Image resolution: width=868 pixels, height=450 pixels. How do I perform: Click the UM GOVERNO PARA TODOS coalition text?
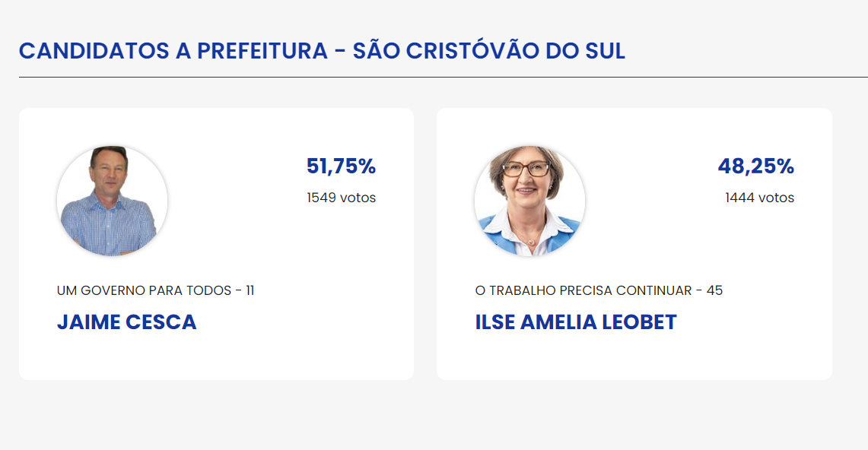point(141,290)
